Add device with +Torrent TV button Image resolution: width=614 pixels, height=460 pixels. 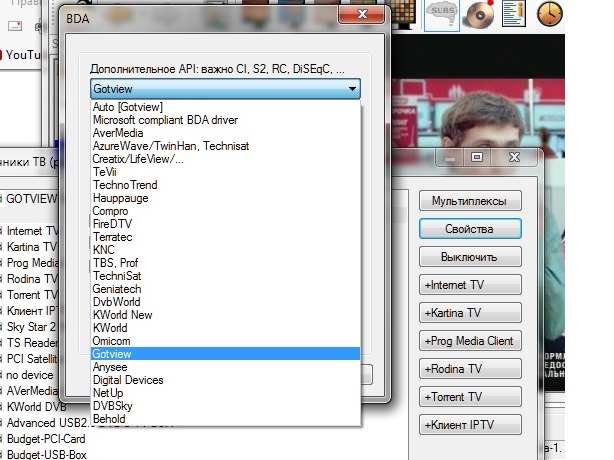470,397
